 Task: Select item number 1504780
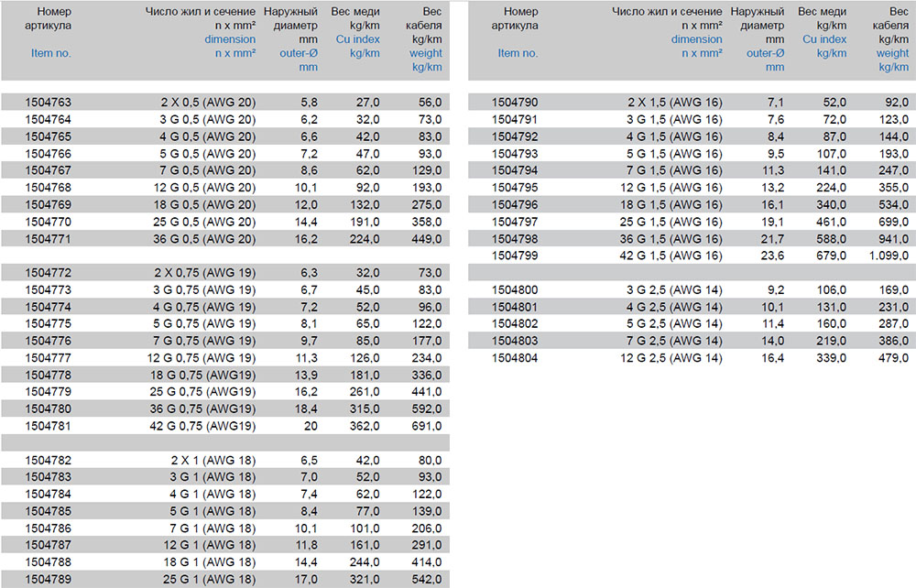pos(48,408)
